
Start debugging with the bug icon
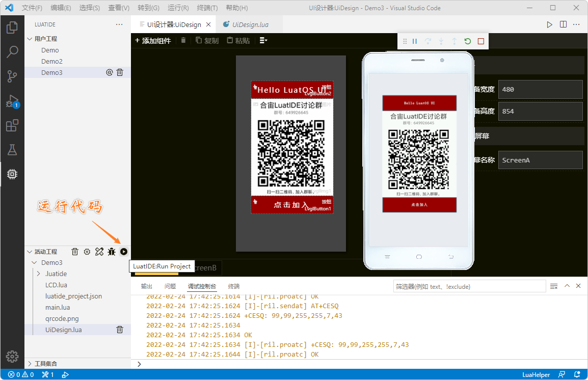pos(112,252)
